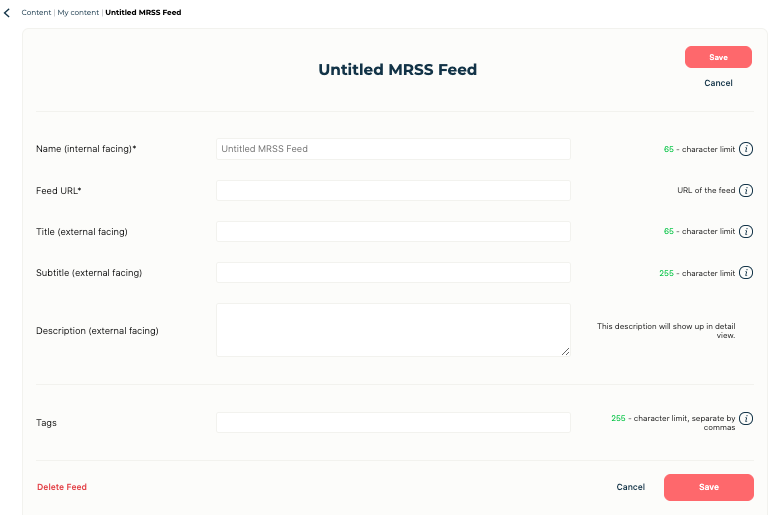781x515 pixels.
Task: Click the bottom Cancel button
Action: click(x=631, y=487)
